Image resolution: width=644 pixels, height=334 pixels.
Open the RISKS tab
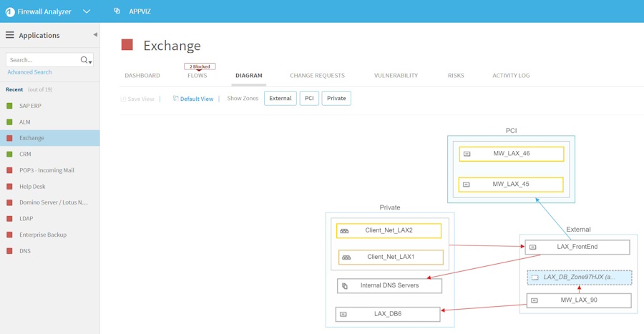point(456,76)
